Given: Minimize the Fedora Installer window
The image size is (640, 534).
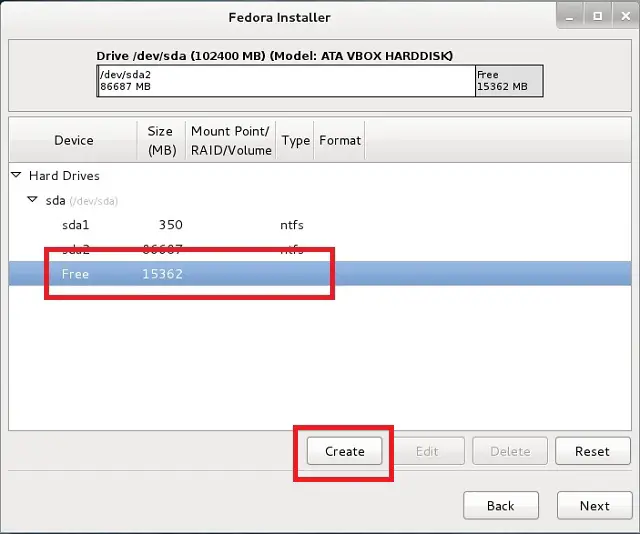Looking at the screenshot, I should coord(570,16).
